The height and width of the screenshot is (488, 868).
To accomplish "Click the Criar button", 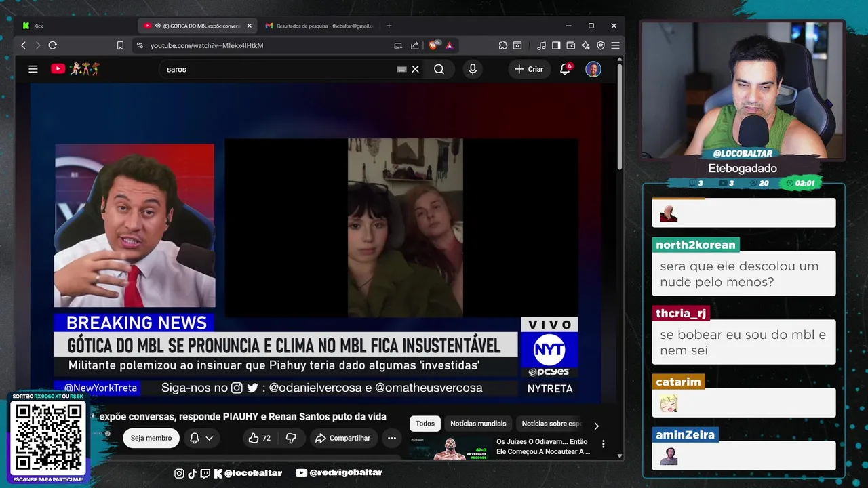I will [x=529, y=69].
